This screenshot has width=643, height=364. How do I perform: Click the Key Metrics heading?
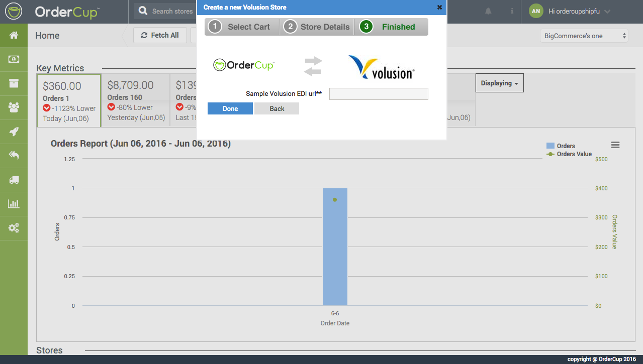(x=60, y=68)
